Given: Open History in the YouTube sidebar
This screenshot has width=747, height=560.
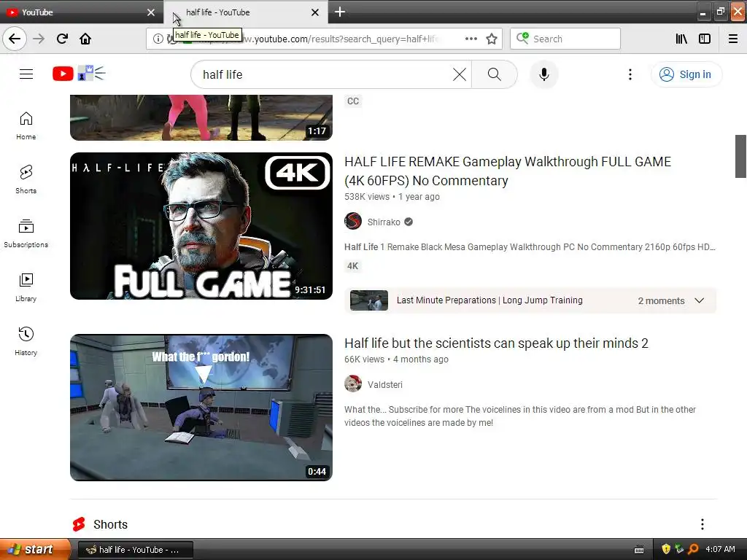Looking at the screenshot, I should pyautogui.click(x=26, y=341).
